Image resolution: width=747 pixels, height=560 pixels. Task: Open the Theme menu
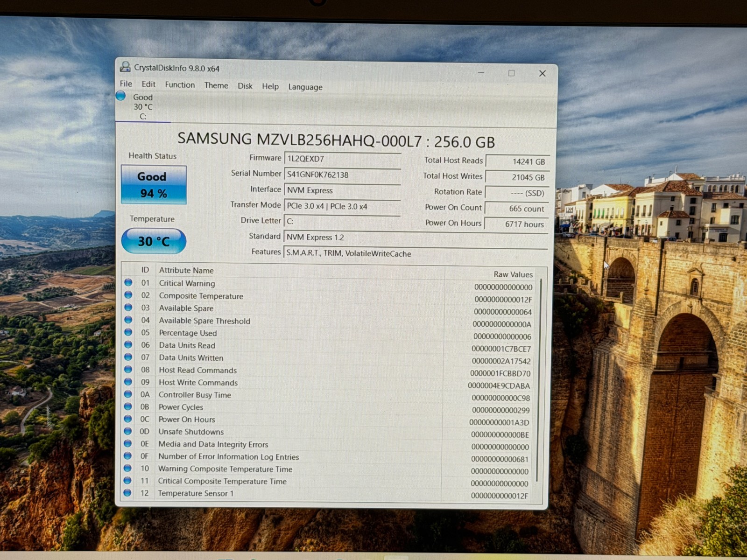pyautogui.click(x=216, y=85)
